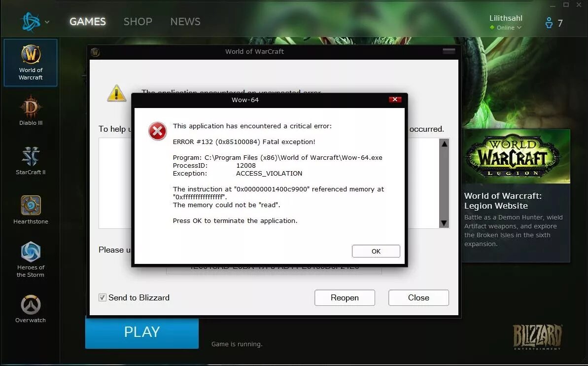Screen dimensions: 588x366
Task: Select Overwatch in the sidebar
Action: click(31, 309)
